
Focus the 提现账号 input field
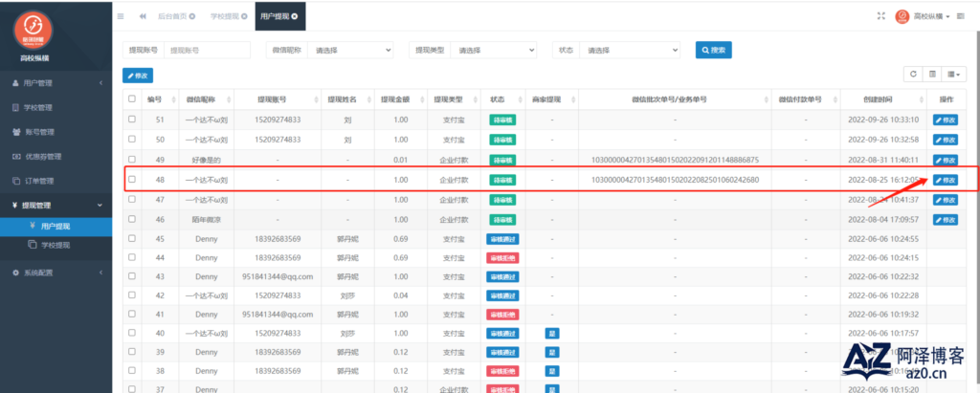207,50
